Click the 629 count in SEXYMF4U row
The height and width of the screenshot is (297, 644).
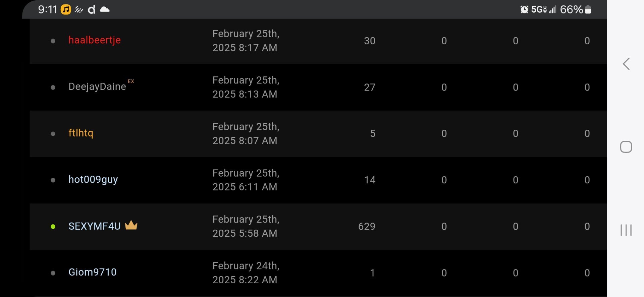(x=367, y=227)
